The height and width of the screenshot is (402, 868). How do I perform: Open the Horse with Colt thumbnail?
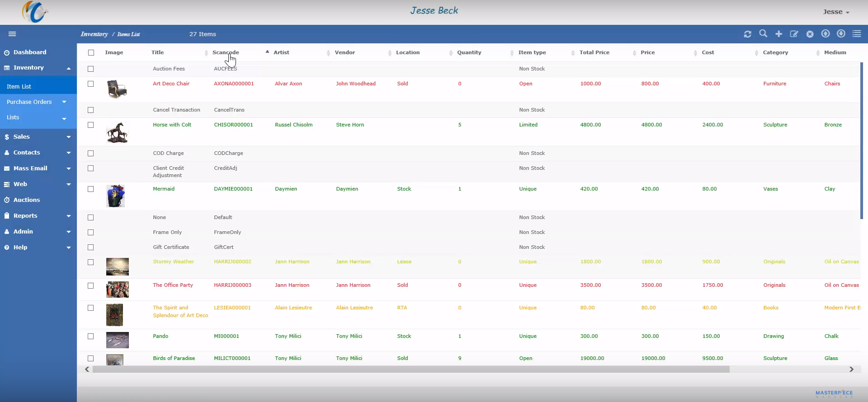click(x=117, y=132)
